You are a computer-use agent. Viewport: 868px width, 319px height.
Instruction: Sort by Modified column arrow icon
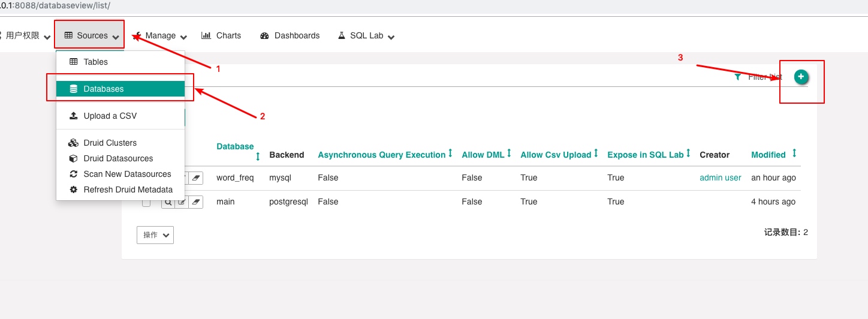pyautogui.click(x=794, y=154)
